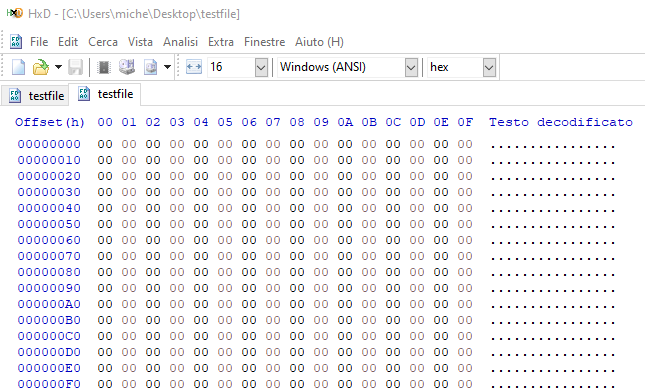Open the File menu

click(x=39, y=42)
